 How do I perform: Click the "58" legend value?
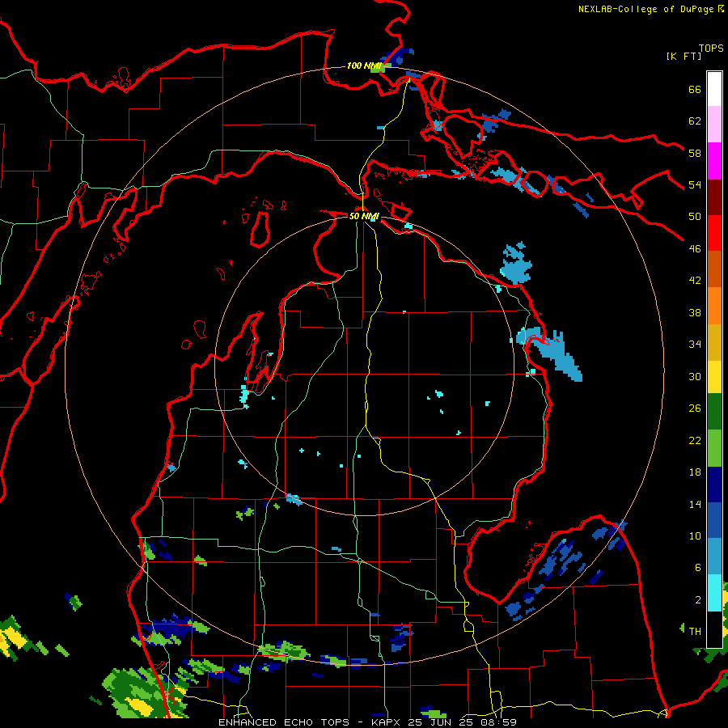[x=695, y=153]
